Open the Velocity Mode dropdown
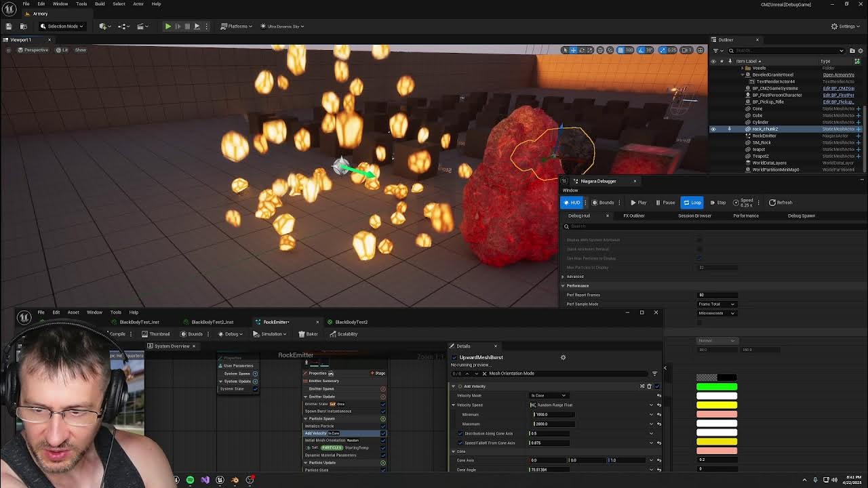This screenshot has width=868, height=488. pyautogui.click(x=548, y=396)
